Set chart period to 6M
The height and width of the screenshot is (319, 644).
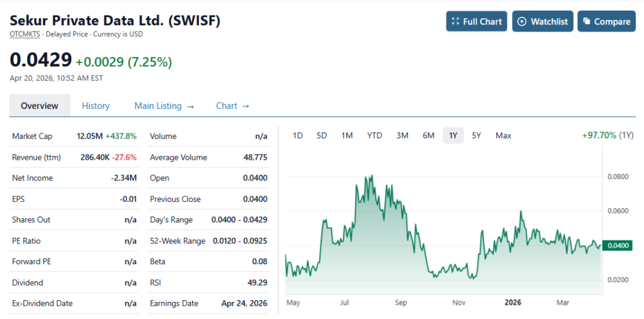click(428, 135)
